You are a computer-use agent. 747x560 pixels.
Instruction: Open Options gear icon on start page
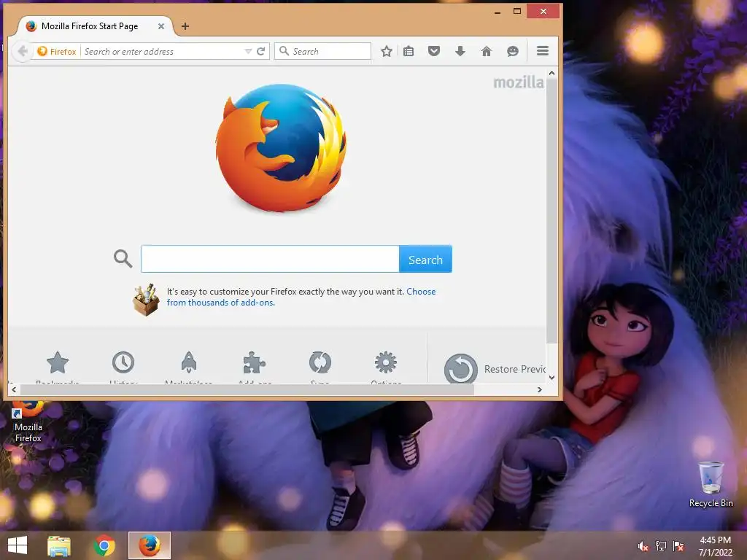pos(385,363)
